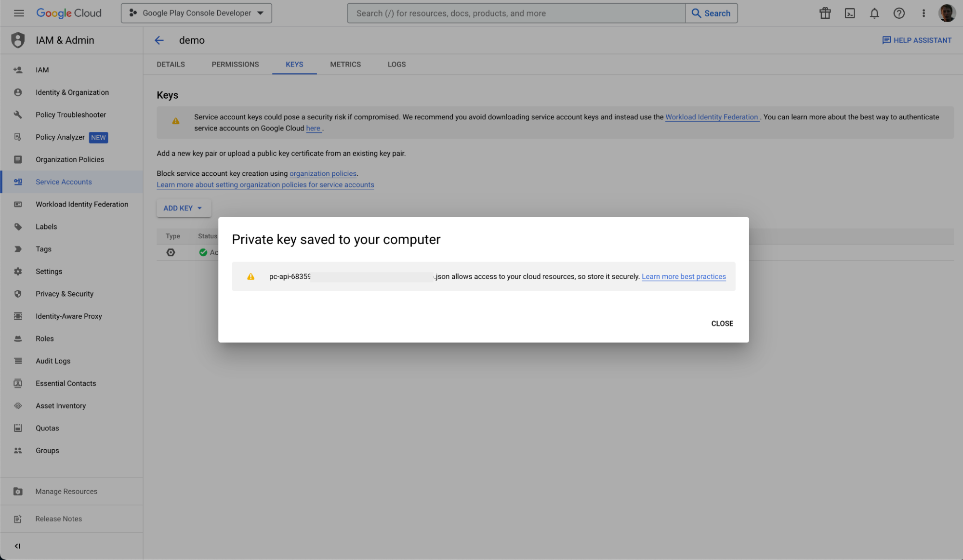963x560 pixels.
Task: Open the user account avatar
Action: (x=947, y=13)
